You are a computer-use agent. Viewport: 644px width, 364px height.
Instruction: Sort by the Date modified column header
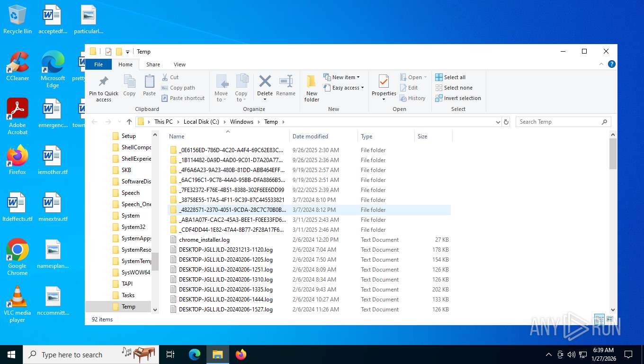click(323, 136)
